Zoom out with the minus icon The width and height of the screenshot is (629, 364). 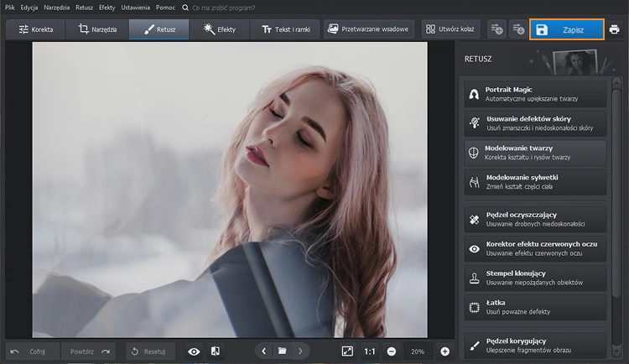click(392, 351)
